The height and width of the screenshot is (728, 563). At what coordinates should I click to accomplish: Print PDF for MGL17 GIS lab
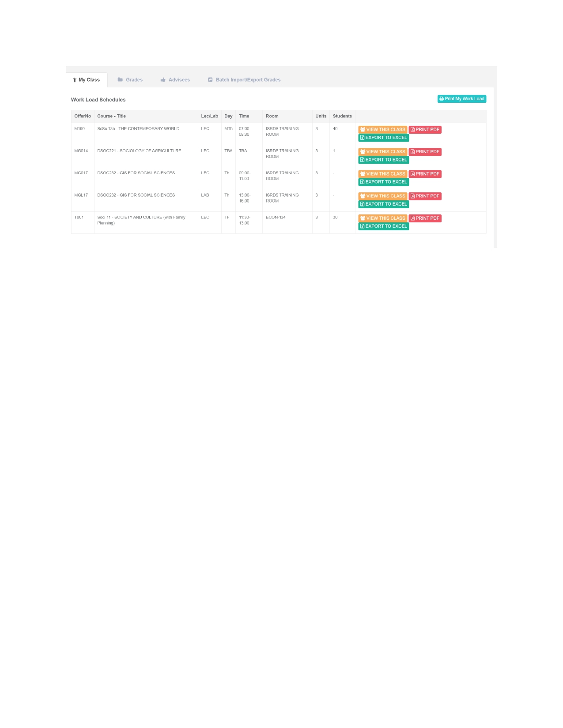425,196
